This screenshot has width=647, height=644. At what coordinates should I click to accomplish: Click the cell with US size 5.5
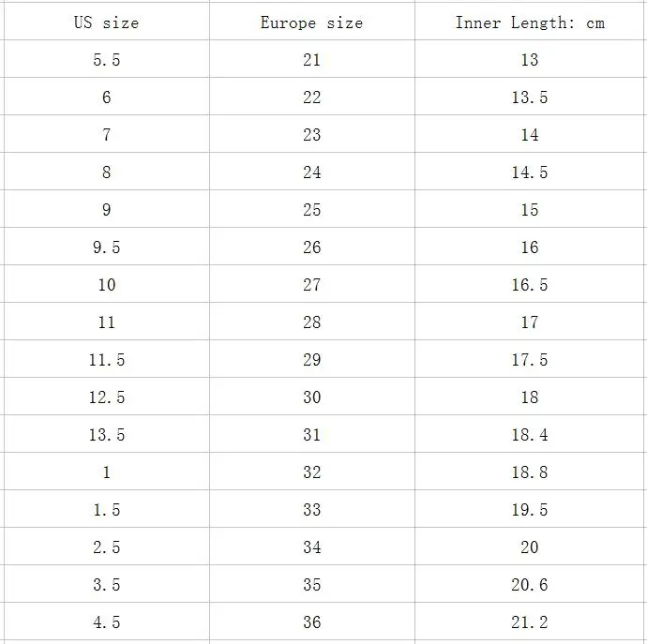tap(107, 59)
